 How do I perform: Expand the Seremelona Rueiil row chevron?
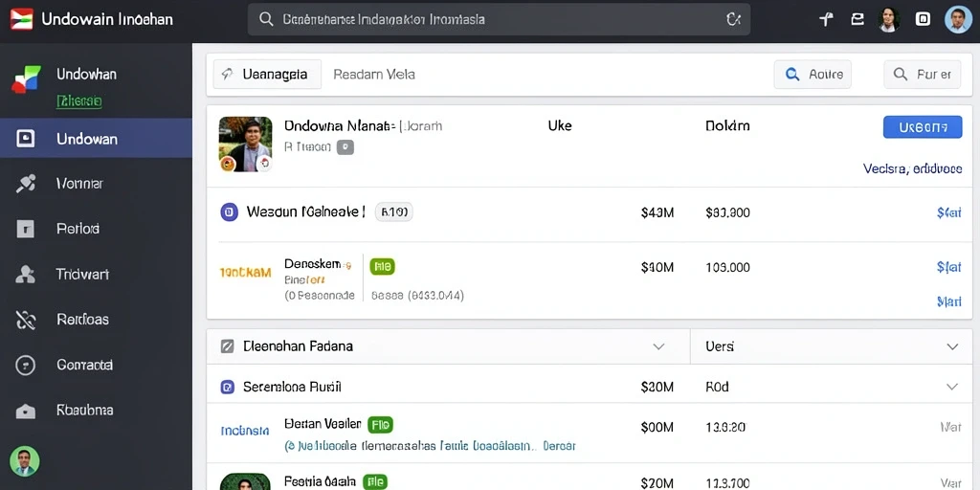click(952, 387)
